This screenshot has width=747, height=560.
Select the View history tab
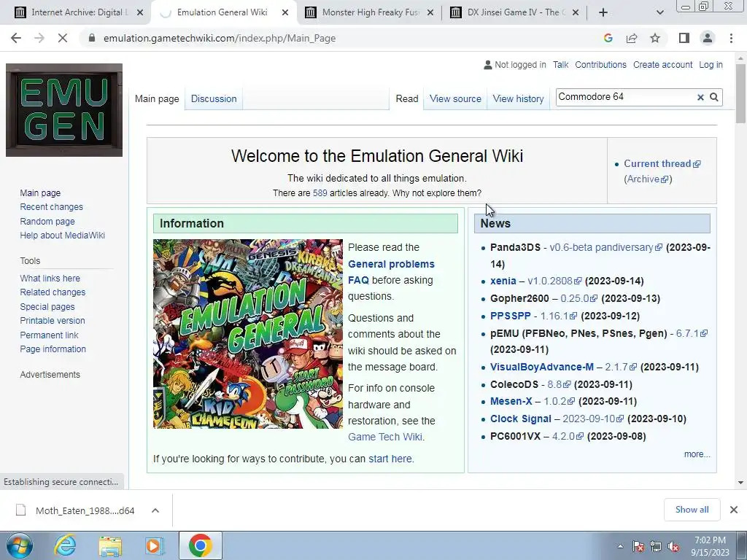click(x=519, y=98)
